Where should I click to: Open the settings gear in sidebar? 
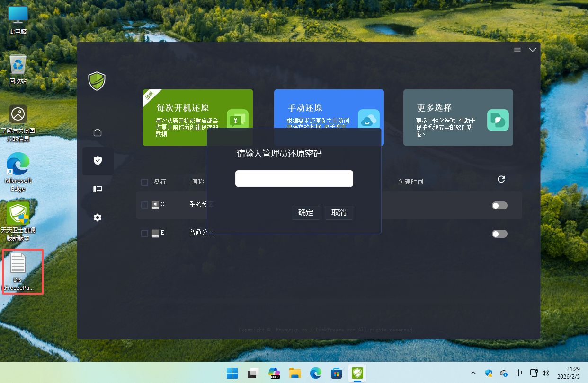tap(98, 218)
